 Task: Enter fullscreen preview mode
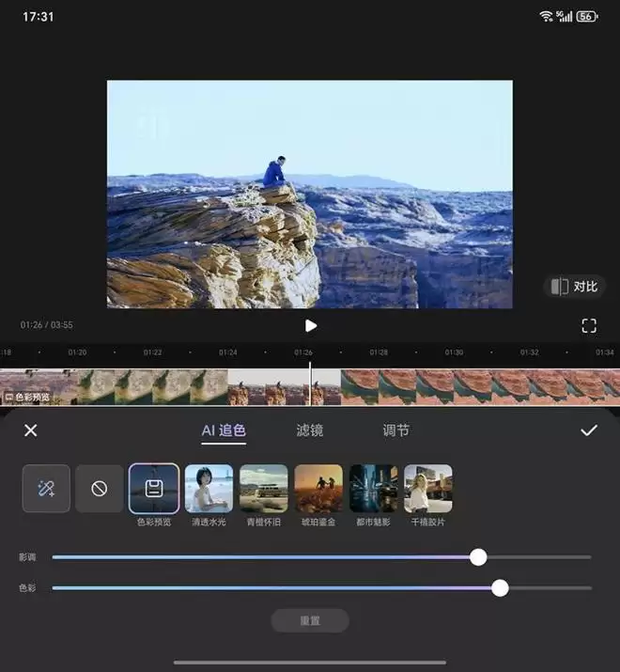coord(589,325)
